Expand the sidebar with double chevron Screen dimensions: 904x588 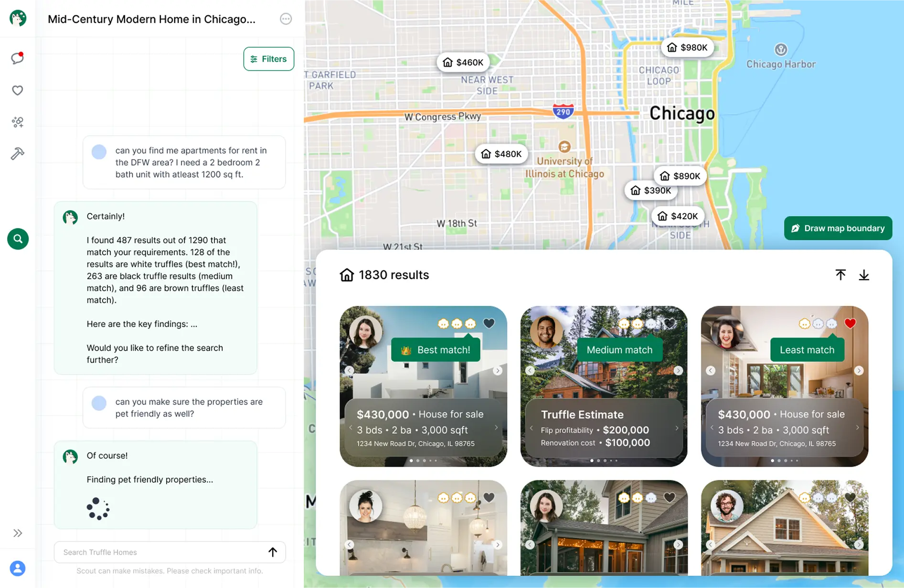pos(18,533)
